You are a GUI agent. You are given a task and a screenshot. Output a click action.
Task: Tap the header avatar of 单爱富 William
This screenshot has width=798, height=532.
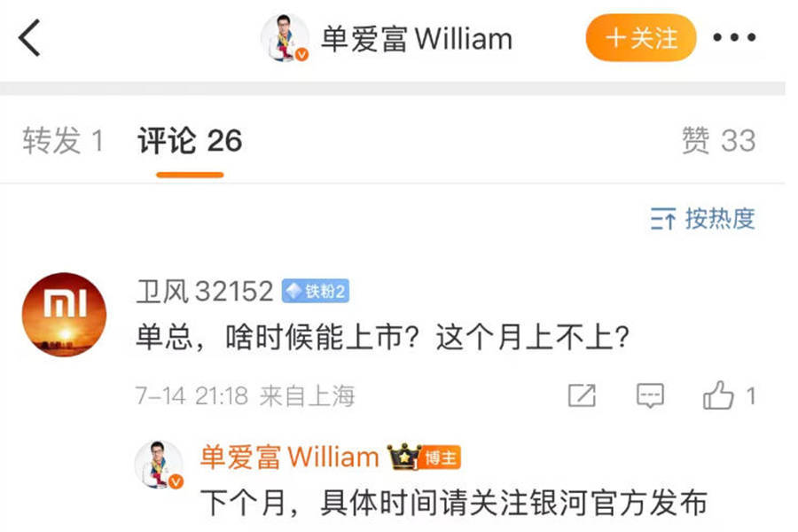click(x=285, y=38)
